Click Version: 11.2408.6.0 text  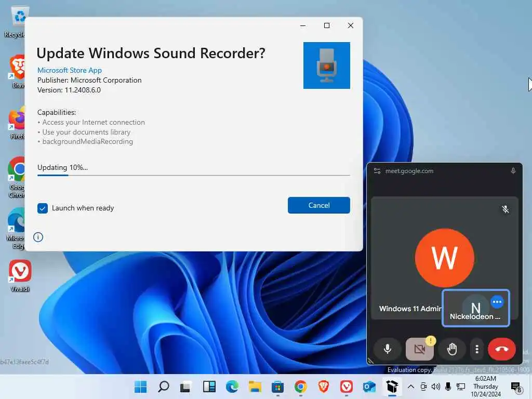69,90
